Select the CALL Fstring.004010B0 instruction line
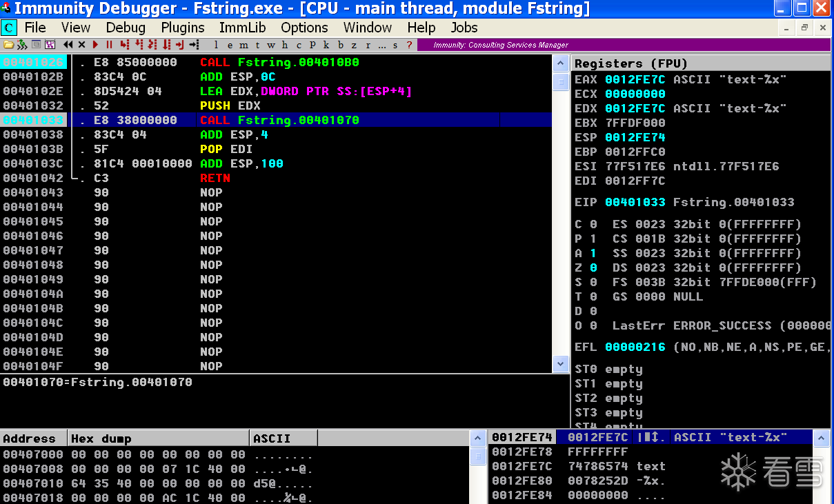834x504 pixels. click(276, 62)
